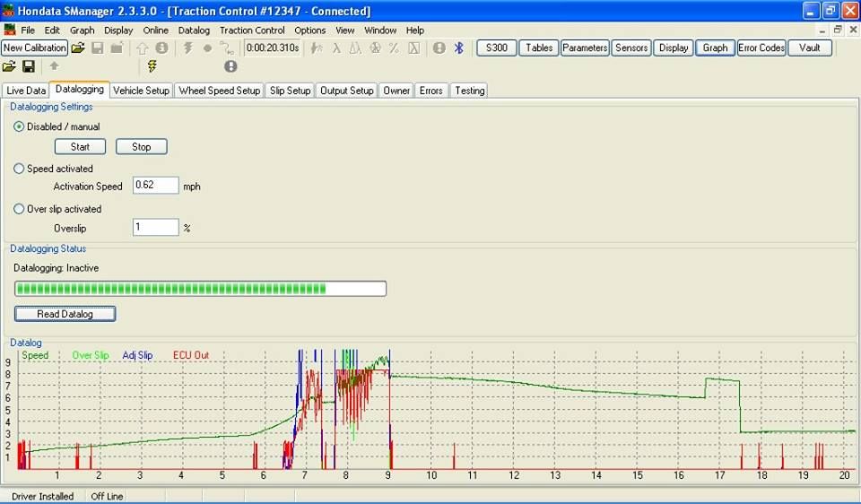Viewport: 861px width, 504px height.
Task: Click the green datalogging progress bar
Action: point(200,289)
